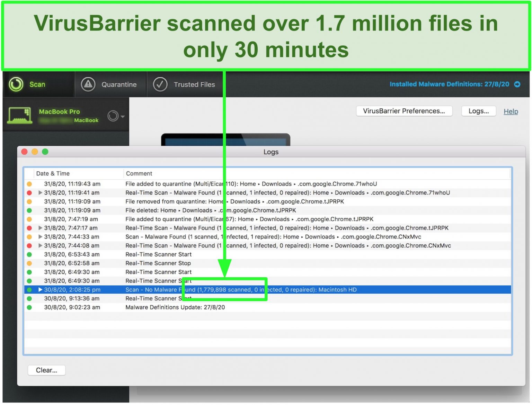
Task: Expand the 31/8/20, 7:44:08 am entry
Action: tap(40, 246)
